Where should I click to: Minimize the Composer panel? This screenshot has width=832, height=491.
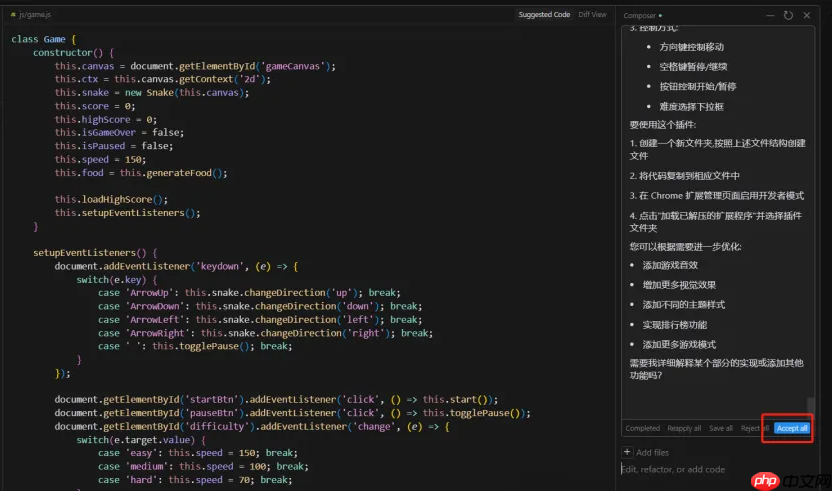770,15
